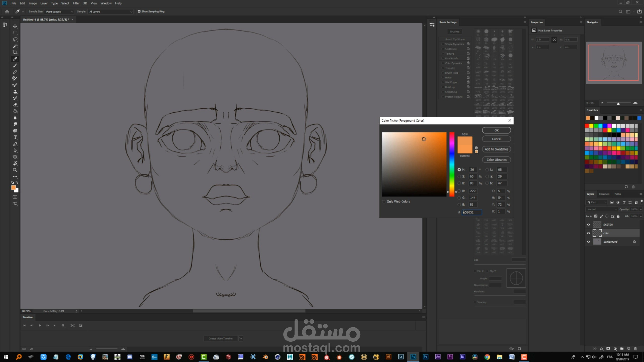Screen dimensions: 644x362
Task: Click Add to Swatches button
Action: [496, 149]
